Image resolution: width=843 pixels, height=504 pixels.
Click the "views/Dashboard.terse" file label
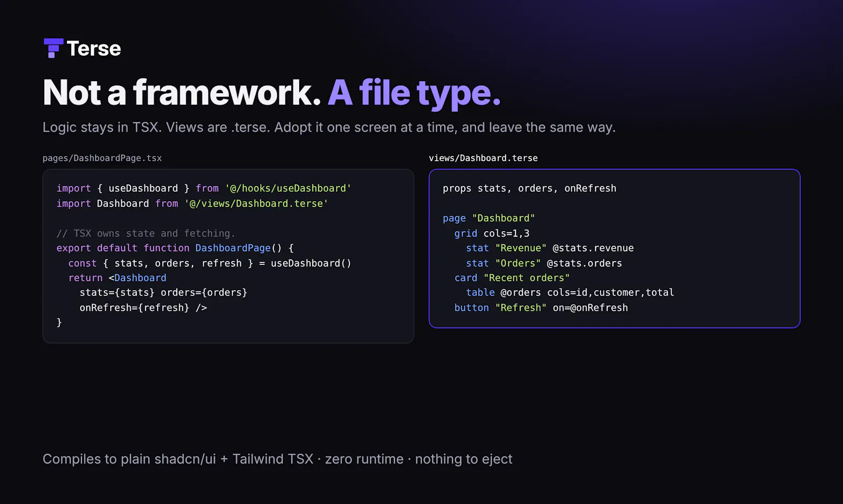483,158
